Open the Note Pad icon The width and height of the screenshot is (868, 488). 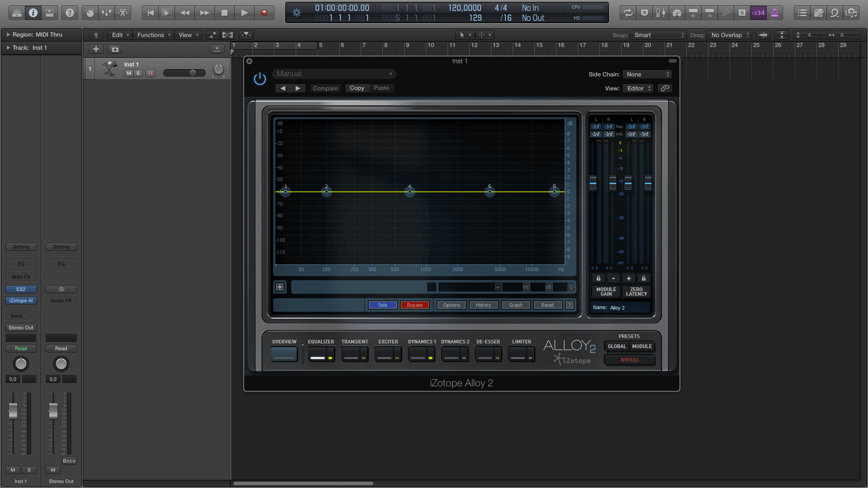tap(819, 13)
